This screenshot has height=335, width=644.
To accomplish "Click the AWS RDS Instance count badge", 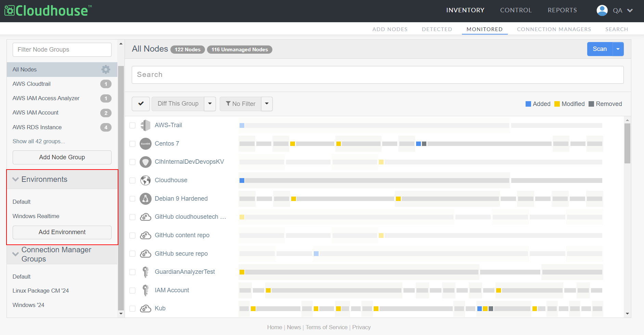I will [x=106, y=127].
